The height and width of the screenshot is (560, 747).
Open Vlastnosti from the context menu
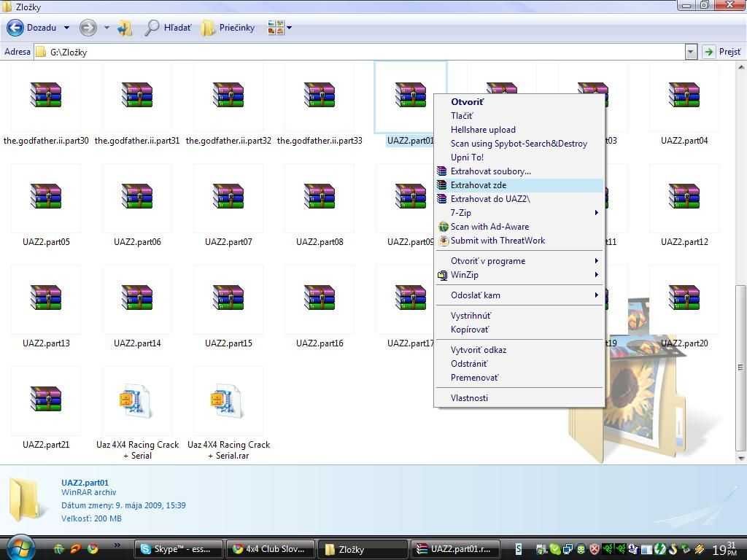[519, 398]
